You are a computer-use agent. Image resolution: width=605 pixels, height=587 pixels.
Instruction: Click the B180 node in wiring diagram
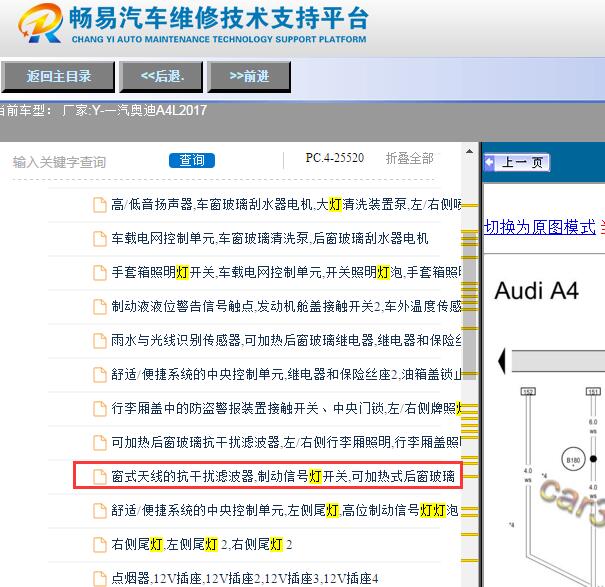(x=573, y=460)
